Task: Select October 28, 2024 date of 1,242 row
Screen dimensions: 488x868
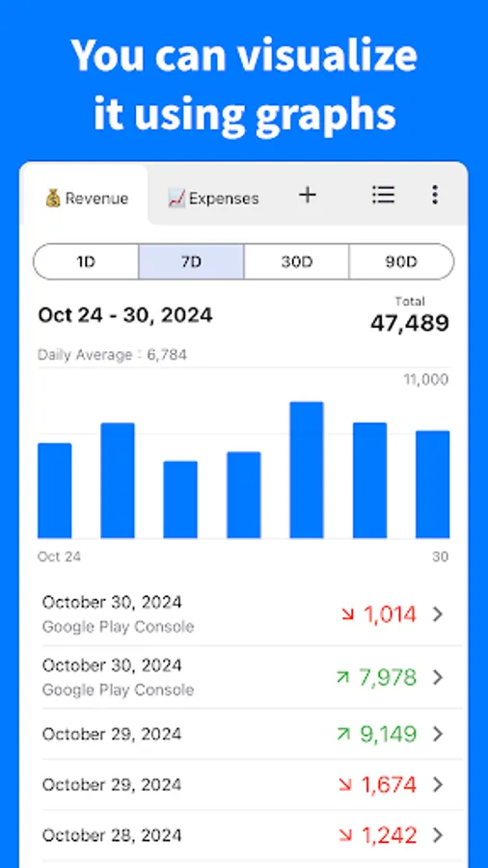Action: click(x=112, y=835)
